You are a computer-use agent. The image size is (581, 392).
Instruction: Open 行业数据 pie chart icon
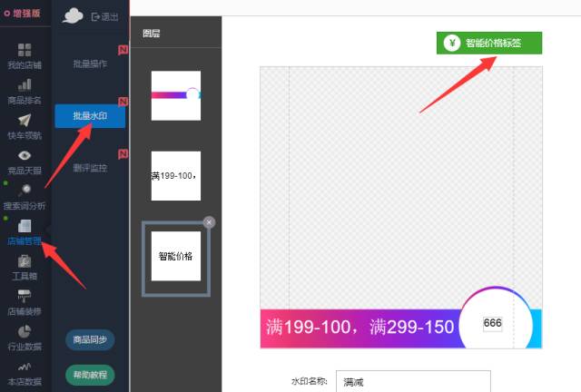[25, 331]
